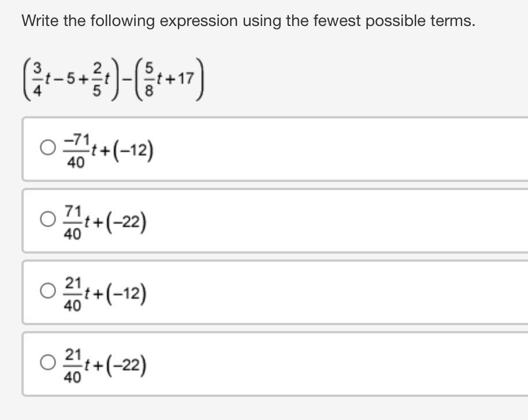528x420 pixels.
Task: Select the radio button for 71/40 t + (-22)
Action: [x=48, y=219]
